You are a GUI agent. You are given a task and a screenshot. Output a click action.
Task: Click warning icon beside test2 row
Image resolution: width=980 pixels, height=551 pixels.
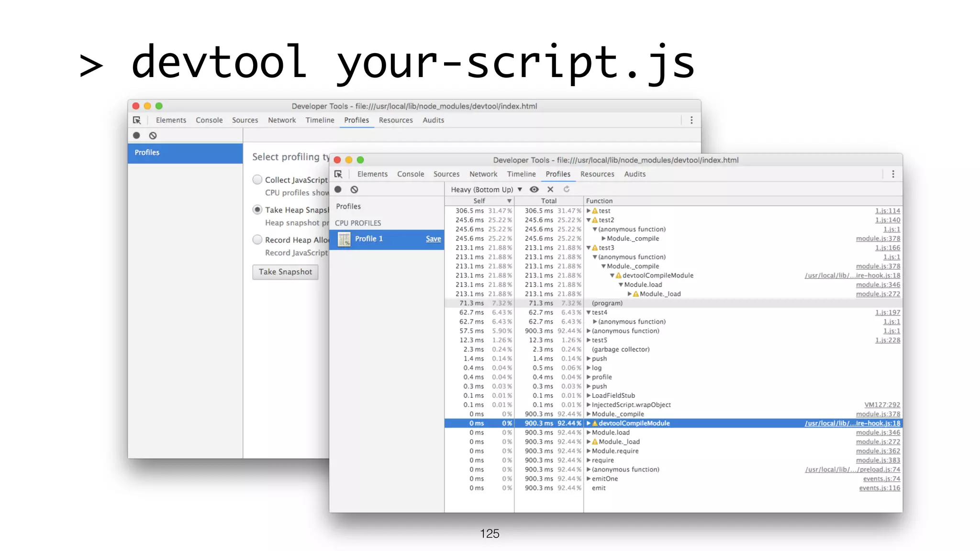click(x=595, y=220)
